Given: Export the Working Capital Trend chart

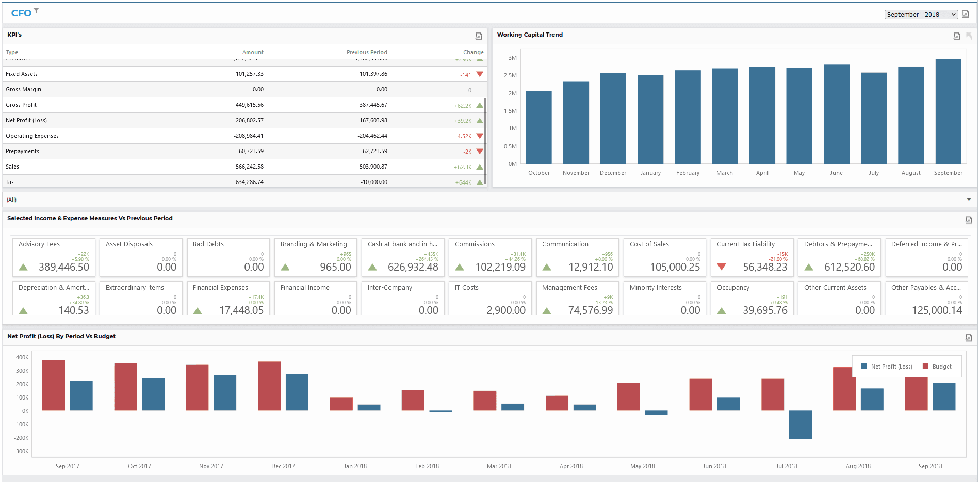Looking at the screenshot, I should (x=957, y=36).
